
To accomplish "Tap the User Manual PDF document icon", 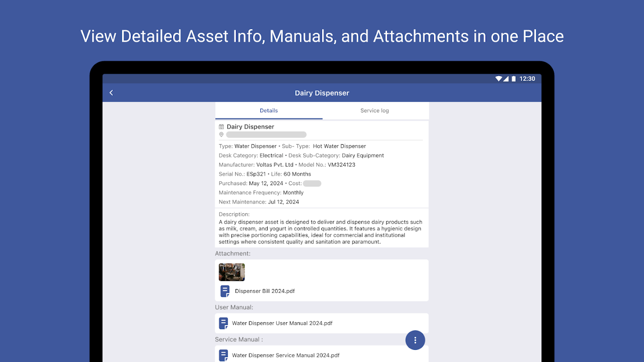I will point(223,323).
